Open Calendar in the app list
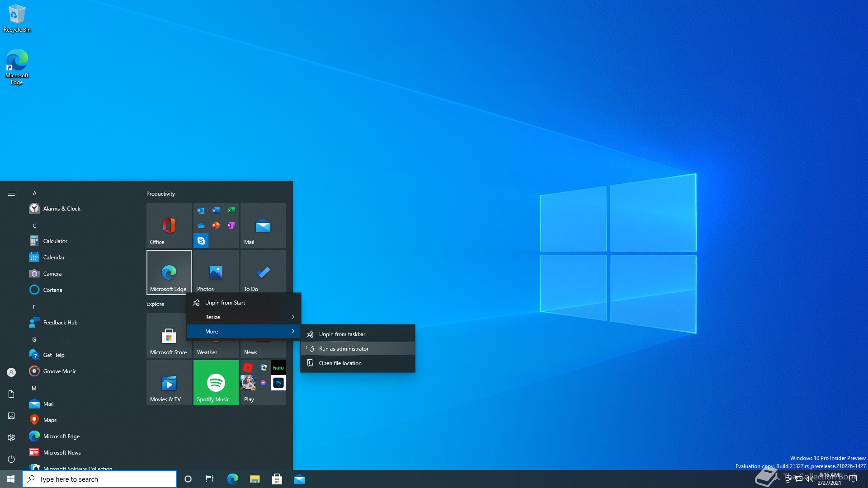 [81, 257]
